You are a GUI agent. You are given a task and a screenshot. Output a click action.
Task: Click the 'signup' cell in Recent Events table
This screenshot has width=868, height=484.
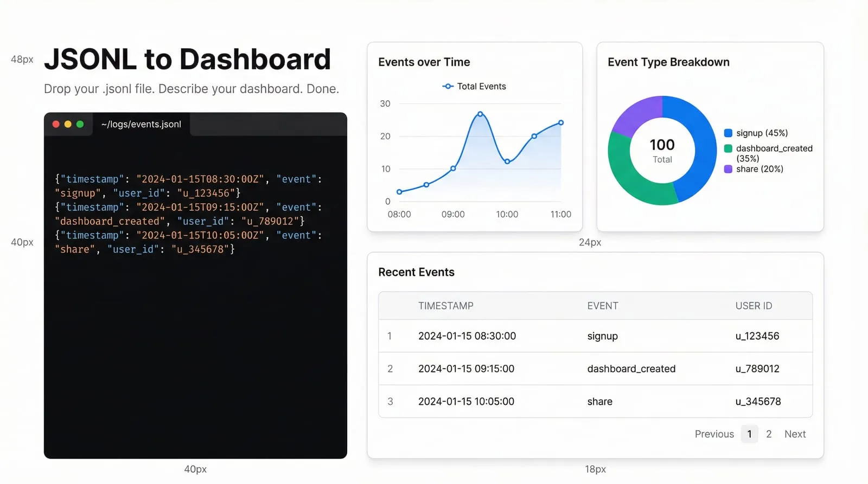[602, 337]
